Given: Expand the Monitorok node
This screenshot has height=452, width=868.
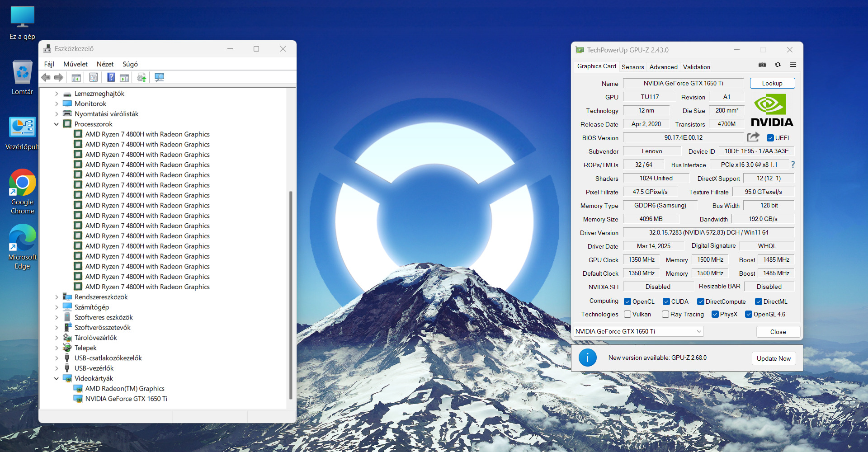Looking at the screenshot, I should 57,104.
